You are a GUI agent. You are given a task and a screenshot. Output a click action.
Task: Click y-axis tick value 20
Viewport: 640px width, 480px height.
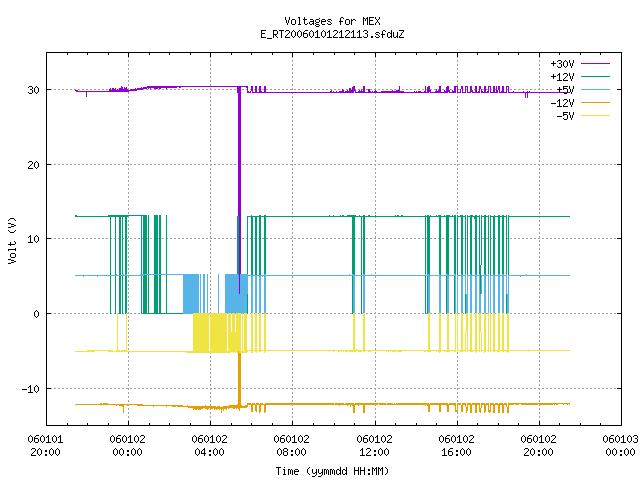click(x=33, y=165)
